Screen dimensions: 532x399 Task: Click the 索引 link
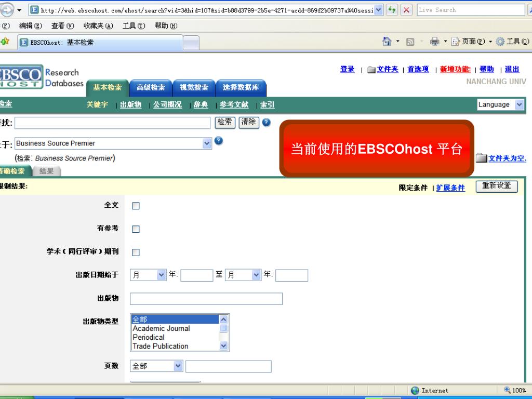click(268, 105)
